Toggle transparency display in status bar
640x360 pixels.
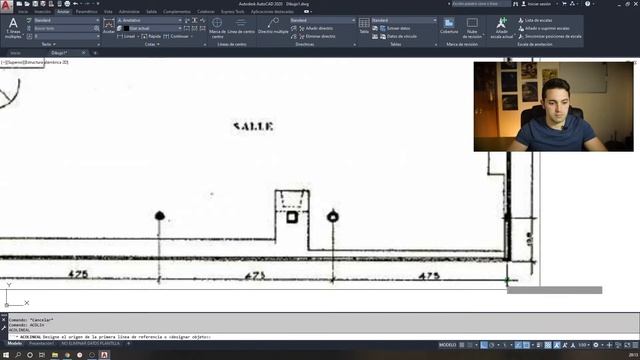coord(548,345)
